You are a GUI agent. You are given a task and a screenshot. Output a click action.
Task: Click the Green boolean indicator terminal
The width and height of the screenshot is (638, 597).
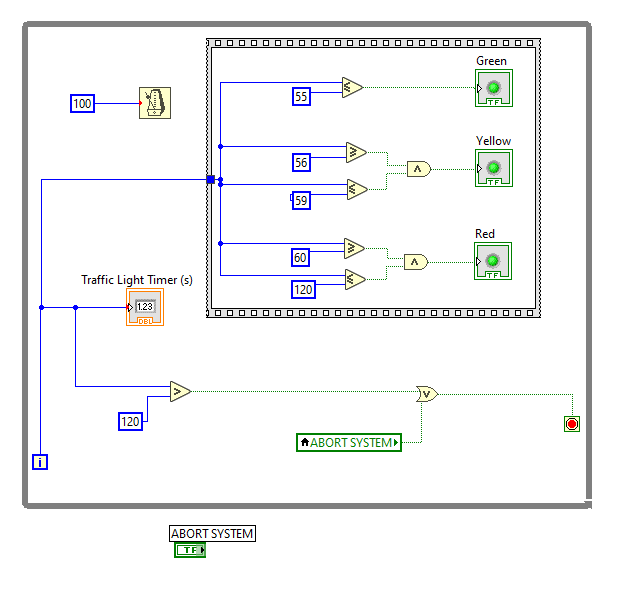coord(494,88)
